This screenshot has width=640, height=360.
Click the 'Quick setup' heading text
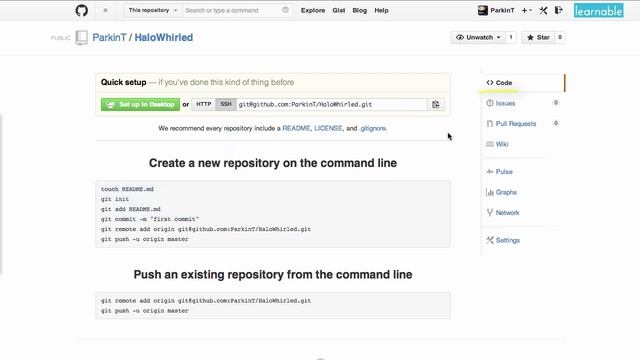(123, 82)
